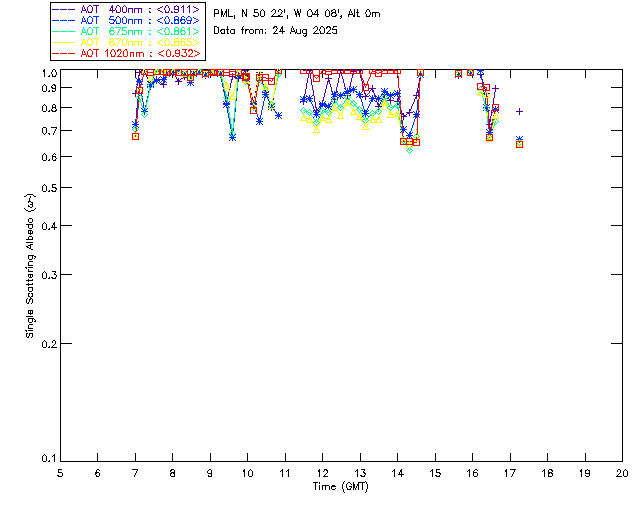The width and height of the screenshot is (640, 512).
Task: Click the y-axis tick label 0.5
Action: click(47, 188)
